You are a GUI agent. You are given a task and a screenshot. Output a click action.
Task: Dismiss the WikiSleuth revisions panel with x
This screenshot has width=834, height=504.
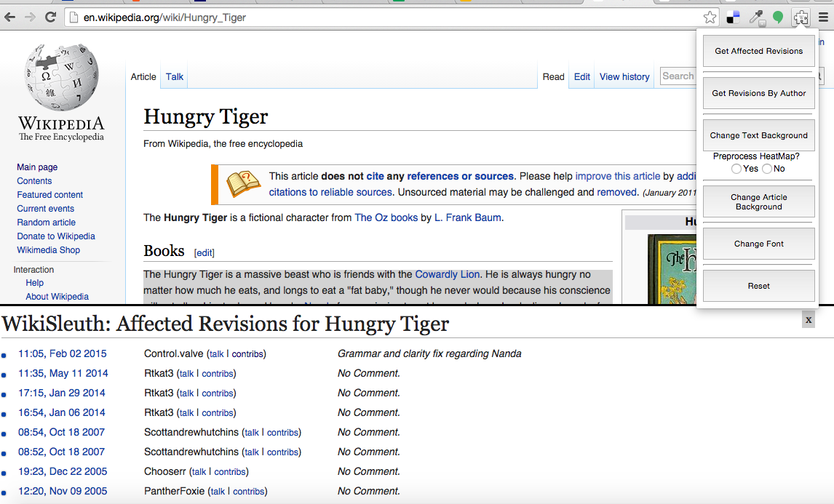point(808,319)
